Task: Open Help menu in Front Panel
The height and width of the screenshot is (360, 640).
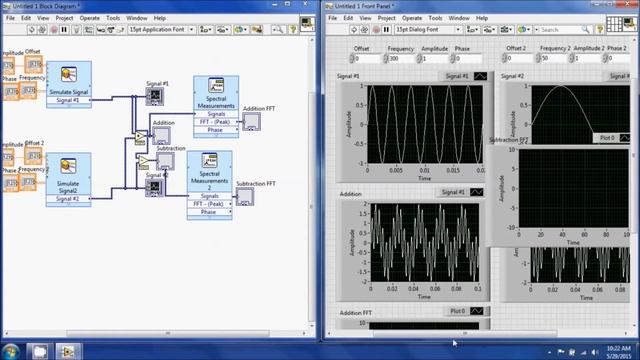Action: [x=482, y=18]
